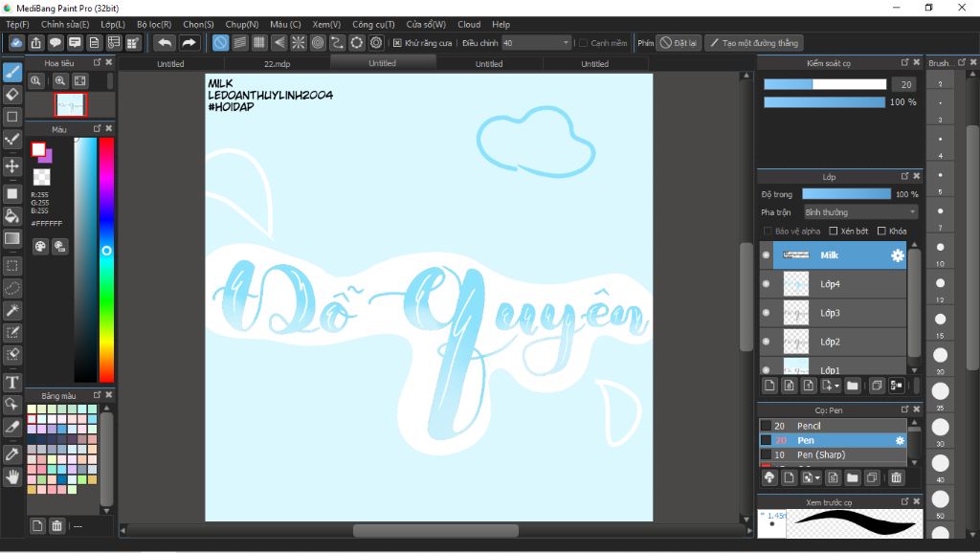This screenshot has width=980, height=553.
Task: Enable the concentric circle snap guide
Action: click(318, 42)
